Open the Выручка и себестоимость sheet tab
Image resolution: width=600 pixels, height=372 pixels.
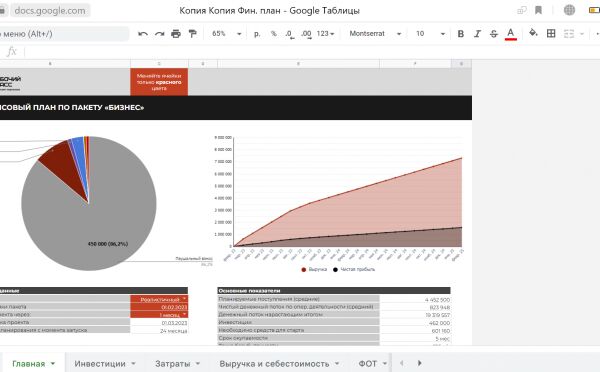point(274,364)
